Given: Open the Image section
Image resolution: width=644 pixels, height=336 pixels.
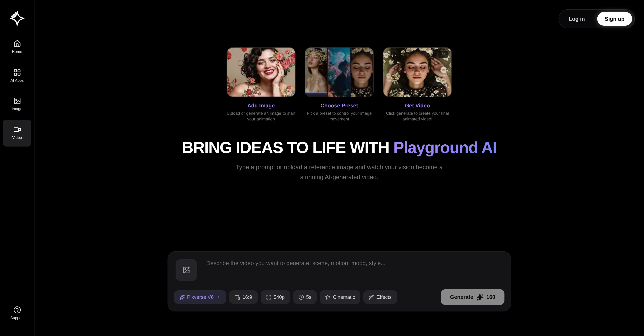Looking at the screenshot, I should point(17,104).
